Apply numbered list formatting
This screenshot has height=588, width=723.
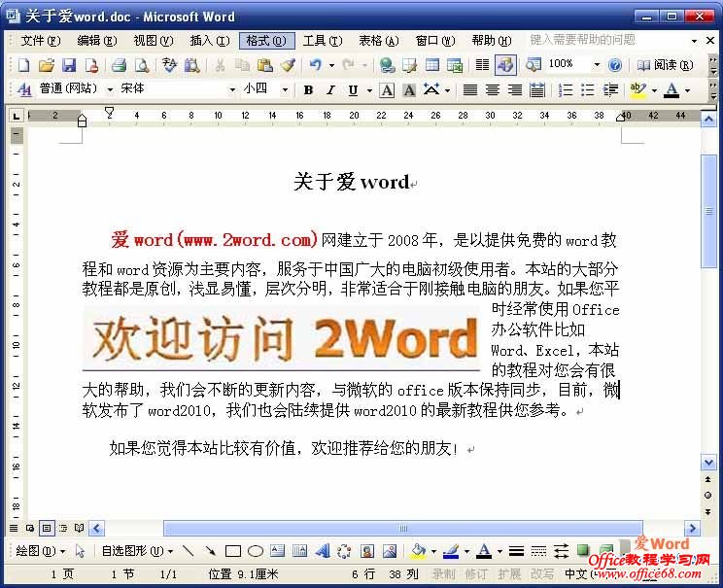566,89
